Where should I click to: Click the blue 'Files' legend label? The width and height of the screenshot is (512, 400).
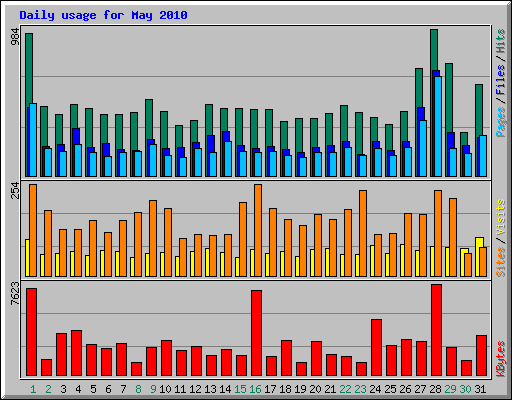[x=501, y=80]
